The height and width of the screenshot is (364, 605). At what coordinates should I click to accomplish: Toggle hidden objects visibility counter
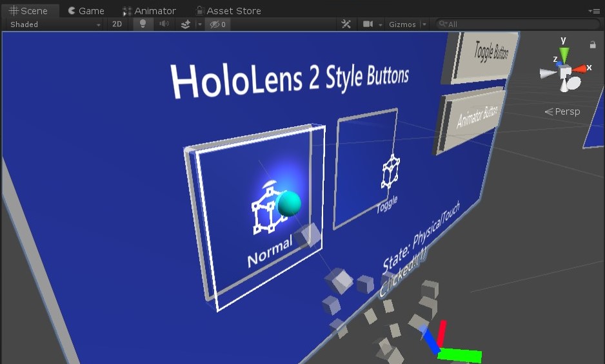(217, 24)
